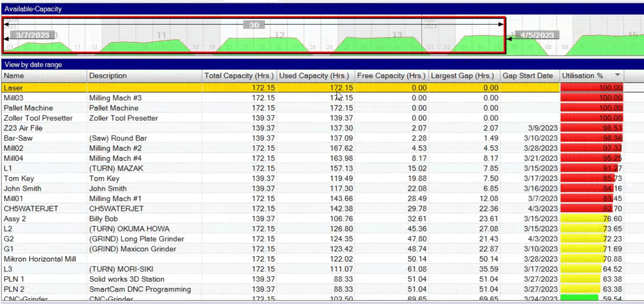Click the Free Capacity (Hrs.) column header
This screenshot has height=305, width=644.
point(391,76)
